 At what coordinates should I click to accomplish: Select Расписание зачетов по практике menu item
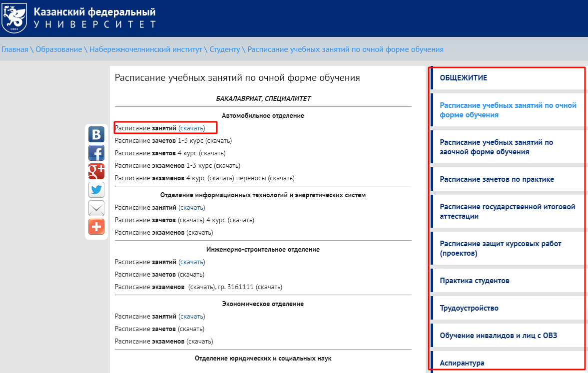click(x=497, y=179)
